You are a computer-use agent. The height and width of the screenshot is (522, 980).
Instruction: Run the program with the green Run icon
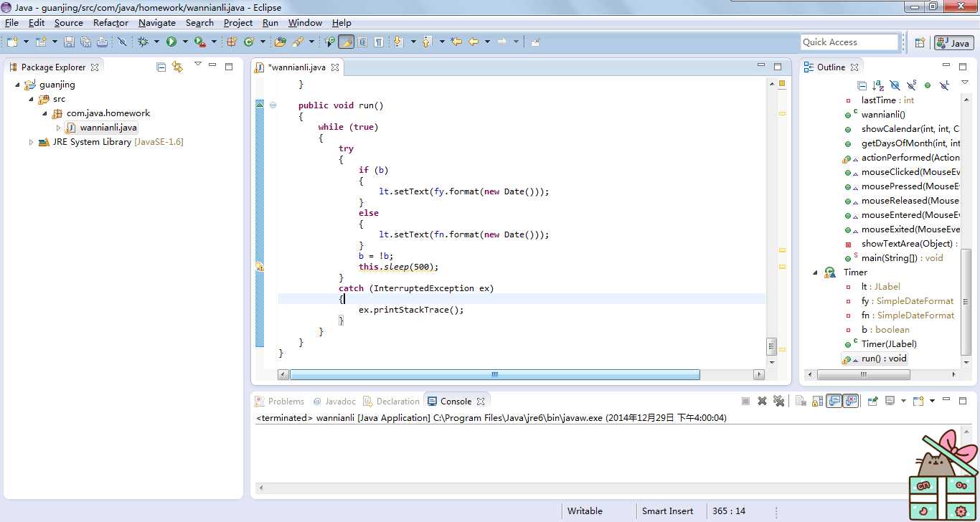click(x=171, y=42)
